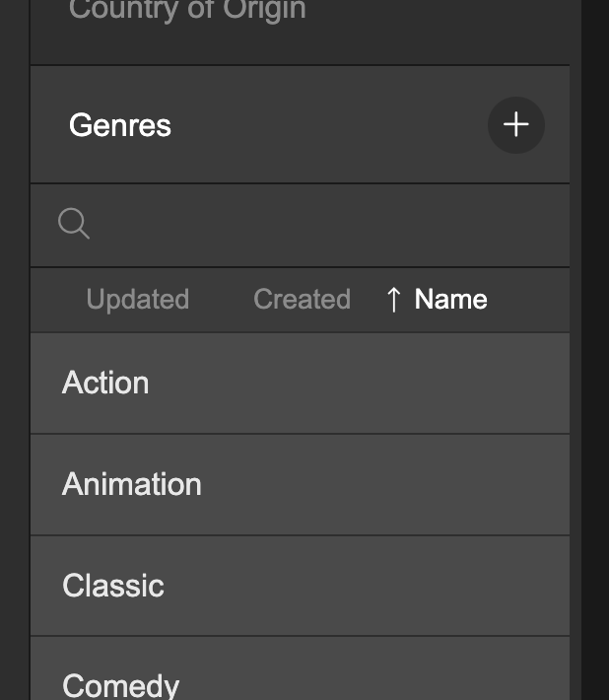Click the empty Genres header bar left of plus
This screenshot has height=700, width=609.
325,125
